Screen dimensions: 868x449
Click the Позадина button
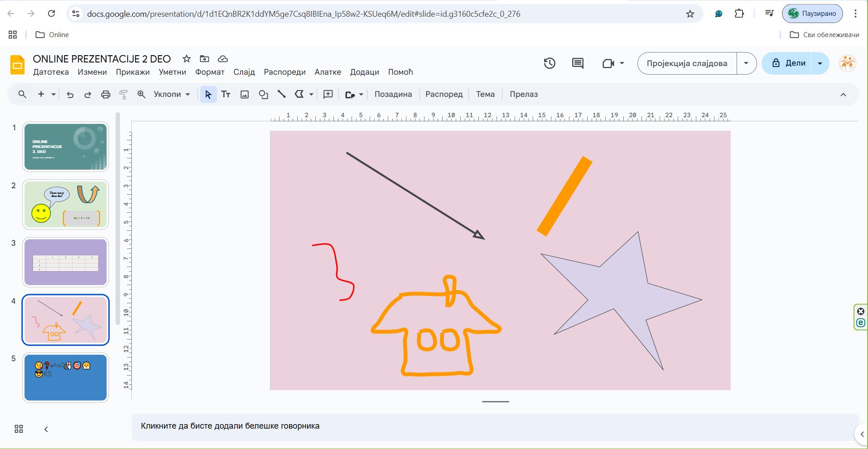(393, 95)
